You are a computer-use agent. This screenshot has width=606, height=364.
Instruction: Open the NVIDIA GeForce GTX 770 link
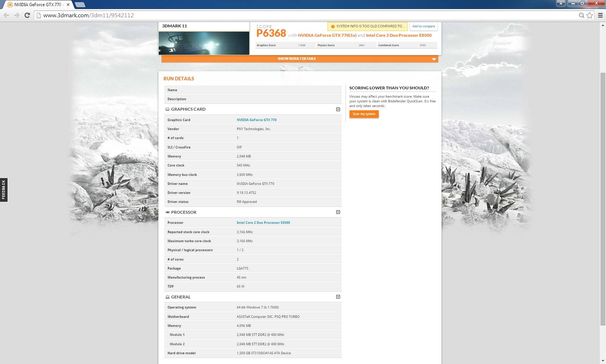coord(256,120)
